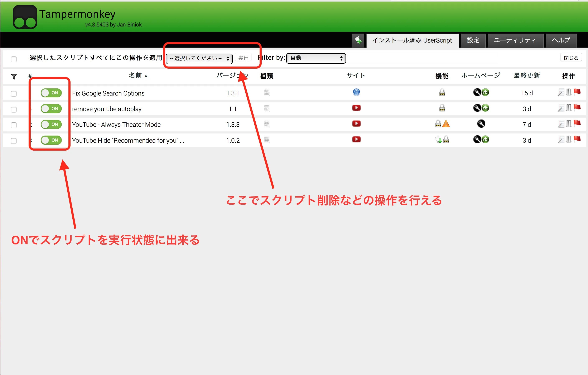Open the 設定 tab
Screen dimensions: 588x375
coord(473,40)
